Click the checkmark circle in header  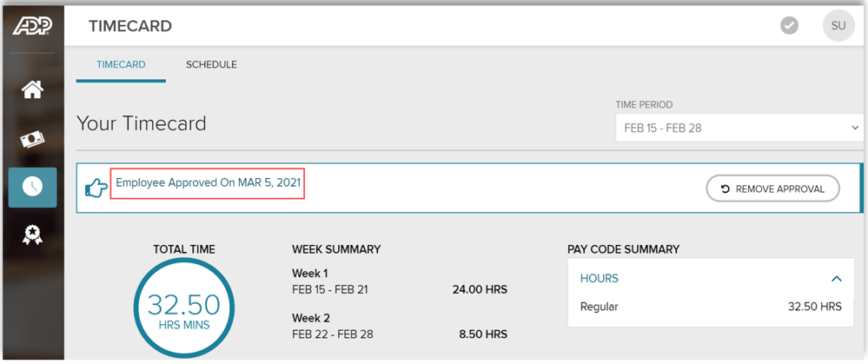coord(789,26)
